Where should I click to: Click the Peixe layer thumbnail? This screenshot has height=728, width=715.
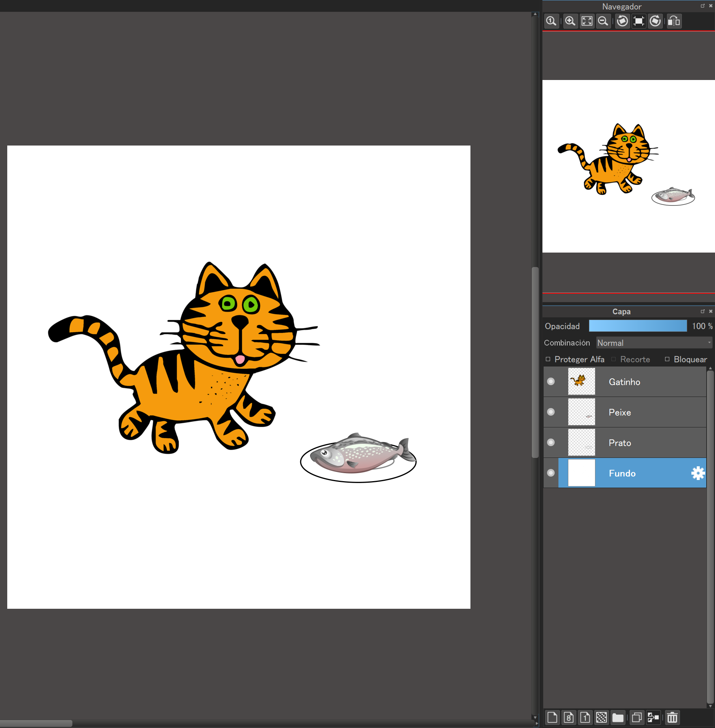[581, 412]
